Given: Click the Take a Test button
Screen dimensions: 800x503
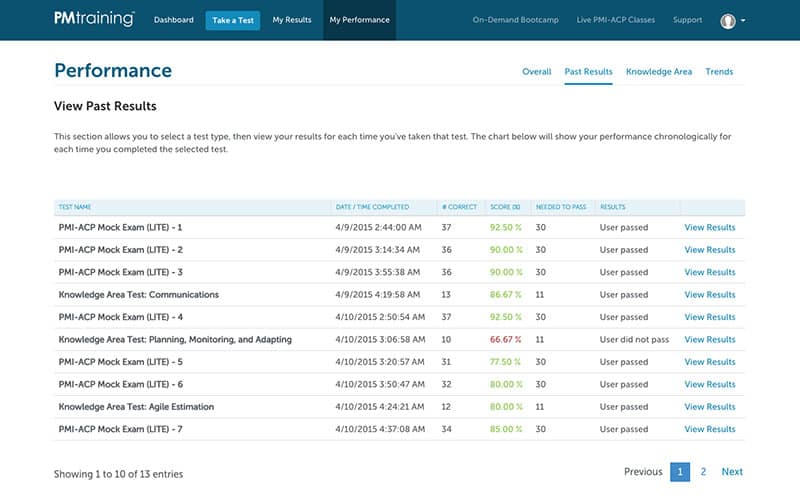Looking at the screenshot, I should tap(233, 20).
